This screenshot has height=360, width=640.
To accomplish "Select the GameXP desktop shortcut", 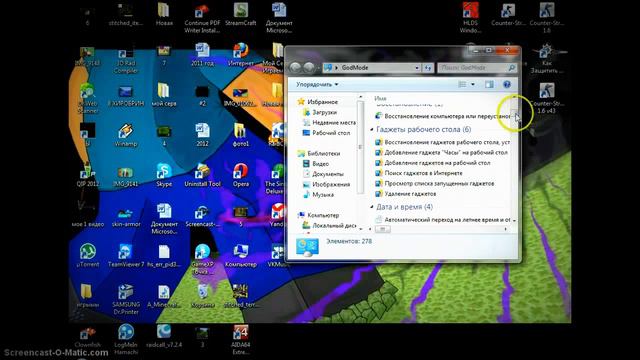I will pyautogui.click(x=202, y=260).
